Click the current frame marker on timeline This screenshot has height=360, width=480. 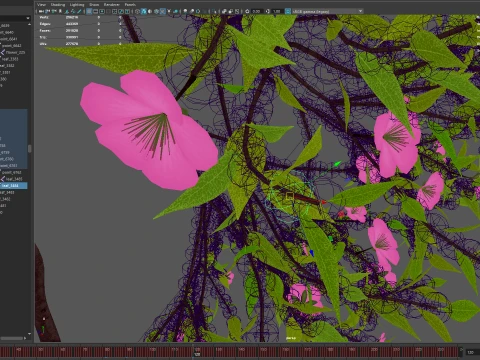(197, 352)
